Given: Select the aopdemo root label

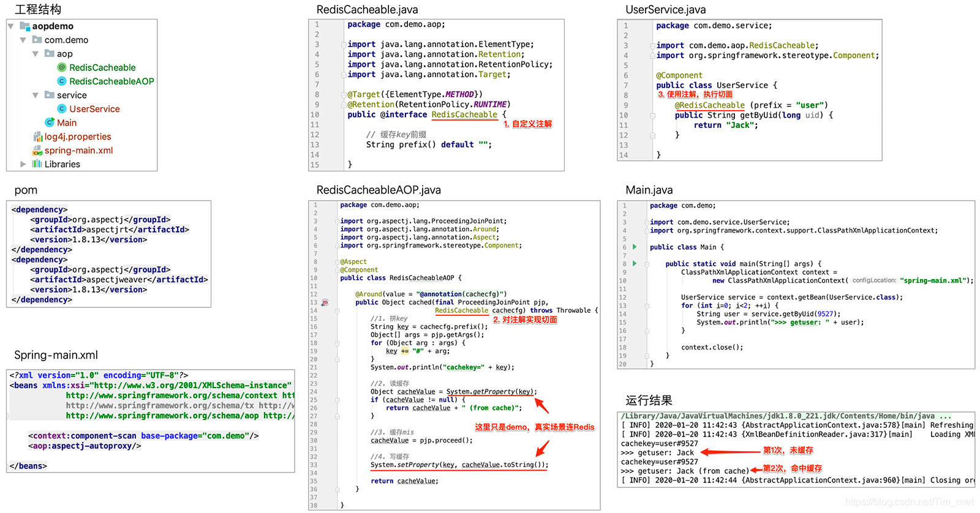Looking at the screenshot, I should point(53,26).
